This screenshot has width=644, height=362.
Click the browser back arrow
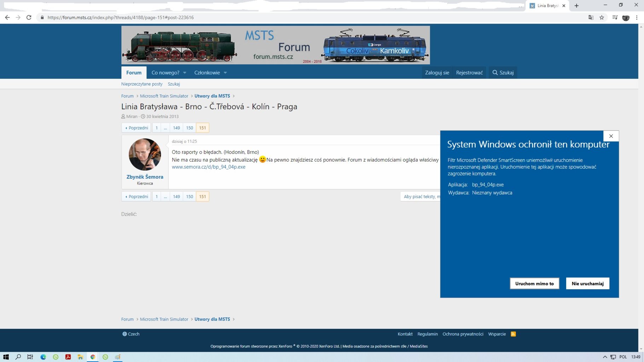click(x=7, y=17)
